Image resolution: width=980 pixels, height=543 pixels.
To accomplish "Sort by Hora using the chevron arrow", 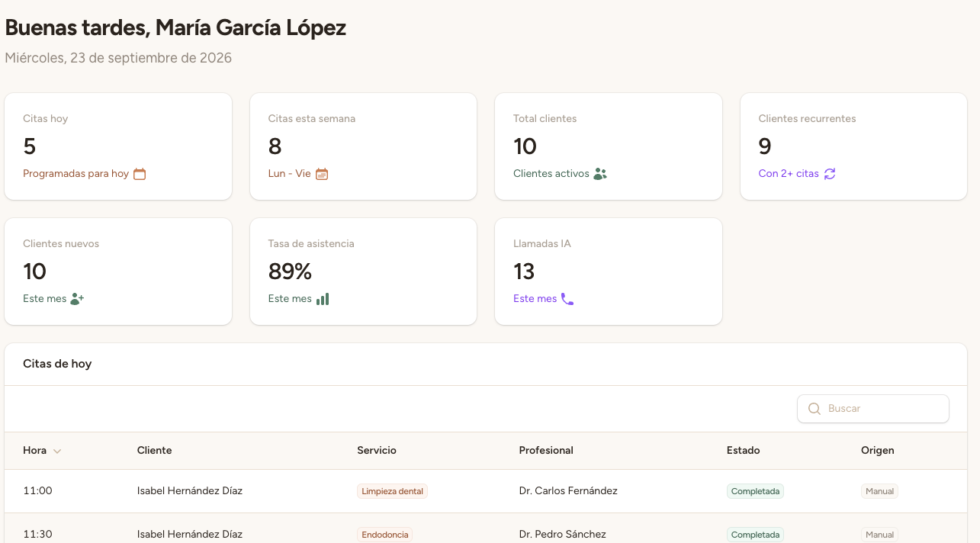I will [57, 451].
